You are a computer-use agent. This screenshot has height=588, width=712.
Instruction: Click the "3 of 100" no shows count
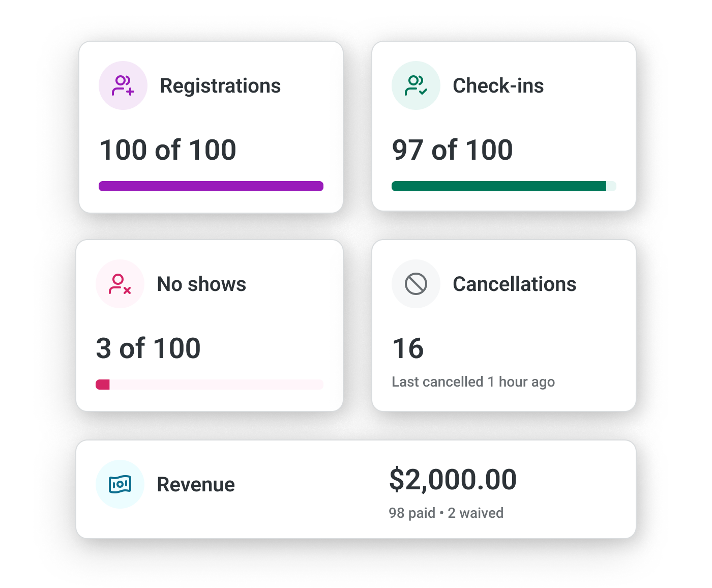click(x=148, y=348)
